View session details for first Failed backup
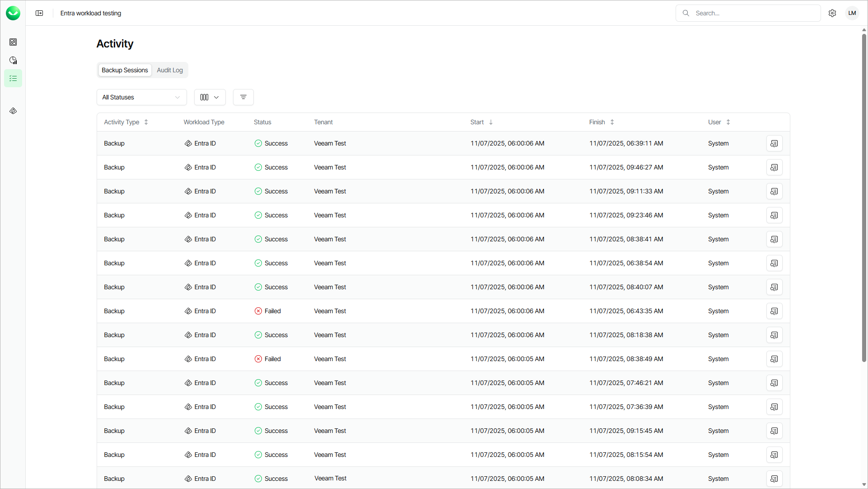The image size is (868, 489). pos(774,311)
